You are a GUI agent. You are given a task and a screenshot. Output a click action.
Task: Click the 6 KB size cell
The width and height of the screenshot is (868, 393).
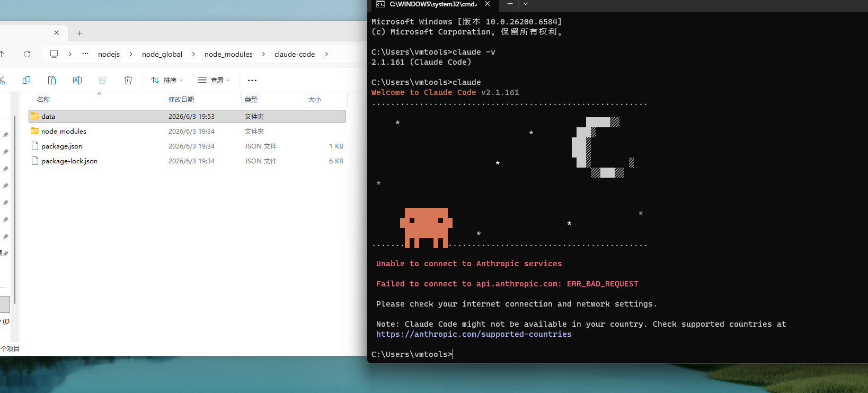[336, 161]
